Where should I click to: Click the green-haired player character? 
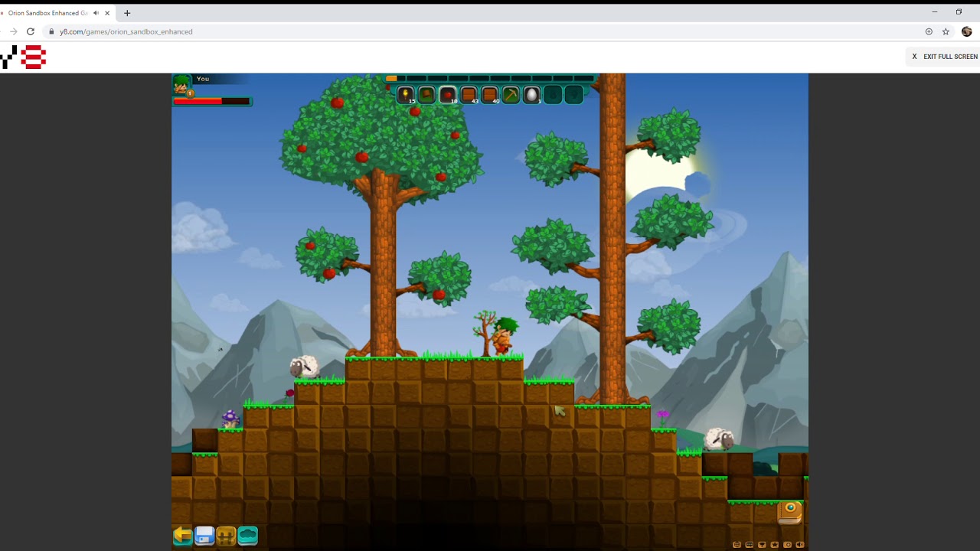click(x=503, y=337)
